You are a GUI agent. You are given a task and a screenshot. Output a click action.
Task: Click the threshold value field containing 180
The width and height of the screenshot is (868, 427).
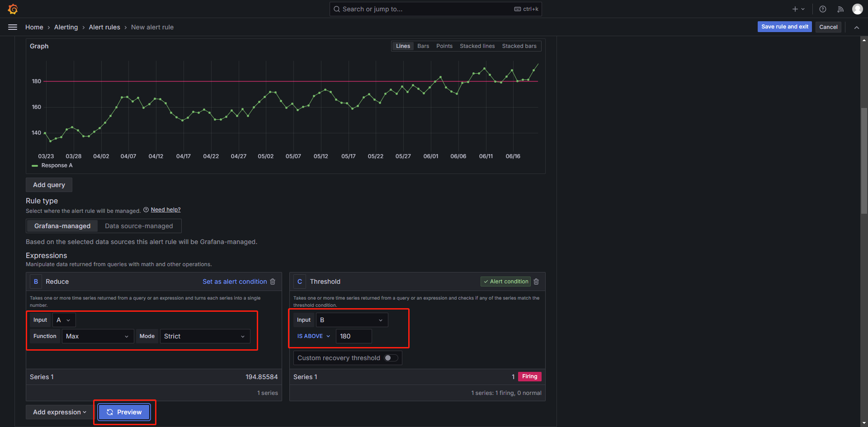pos(354,336)
